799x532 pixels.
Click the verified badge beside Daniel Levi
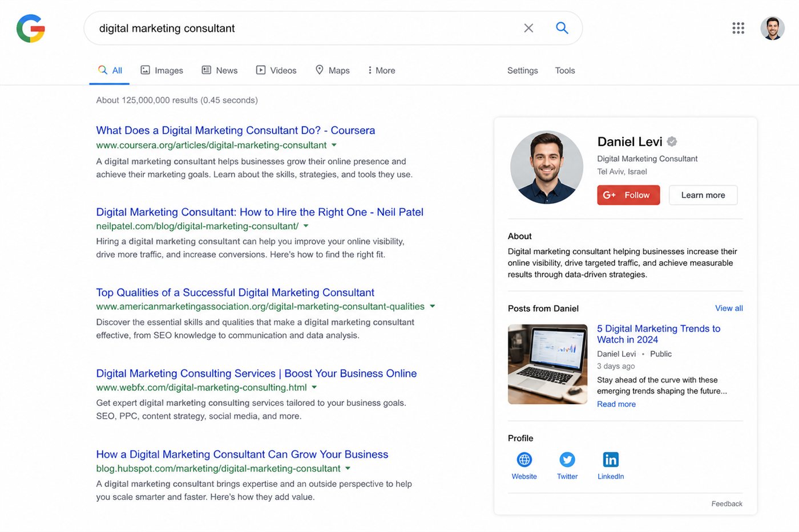[x=672, y=141]
